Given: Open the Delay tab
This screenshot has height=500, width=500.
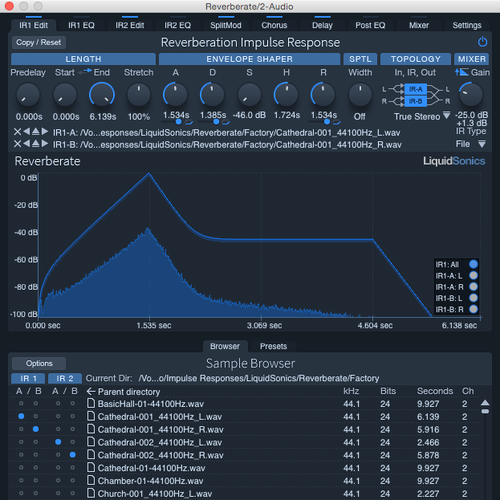Looking at the screenshot, I should click(322, 25).
